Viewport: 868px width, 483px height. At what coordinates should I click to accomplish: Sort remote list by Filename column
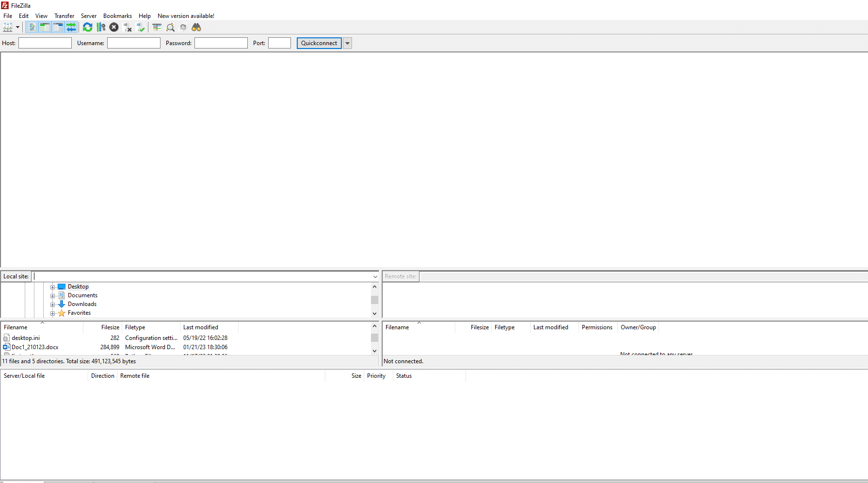click(419, 327)
